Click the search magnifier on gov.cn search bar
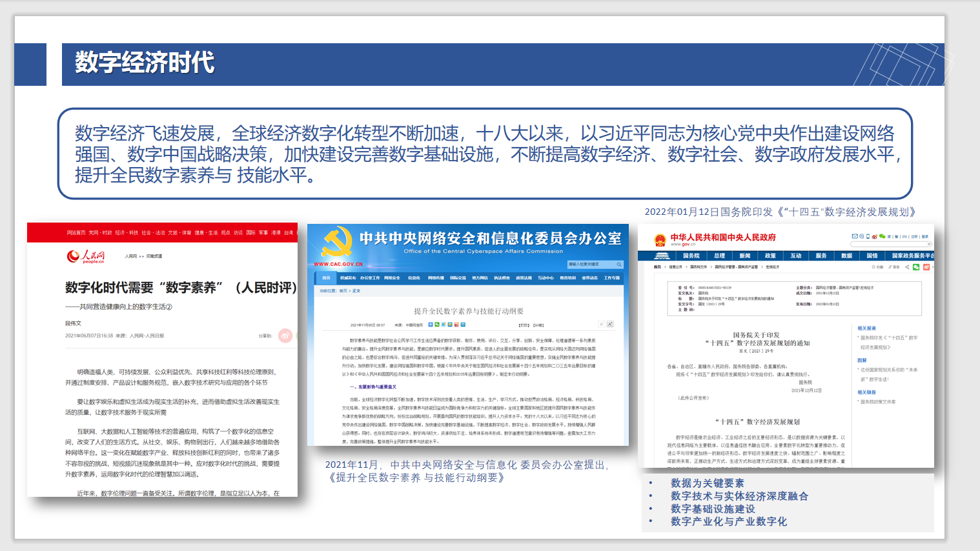This screenshot has height=551, width=980. [x=928, y=243]
